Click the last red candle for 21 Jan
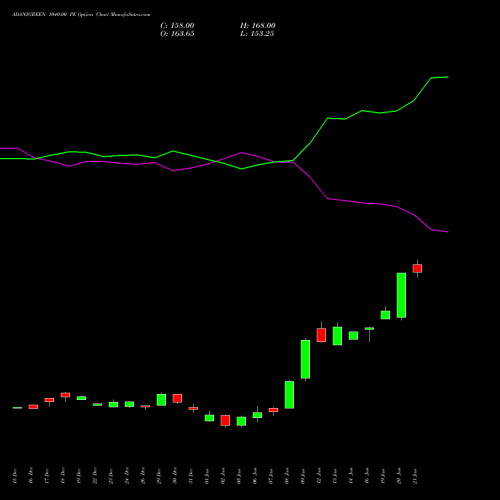This screenshot has height=500, width=500. pyautogui.click(x=417, y=268)
